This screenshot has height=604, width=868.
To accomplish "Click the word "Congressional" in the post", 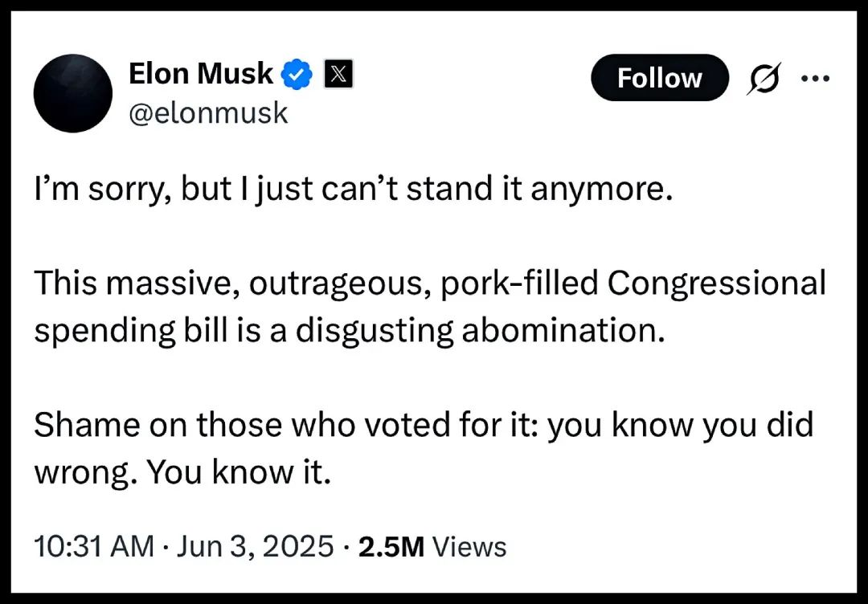I will pos(716,284).
